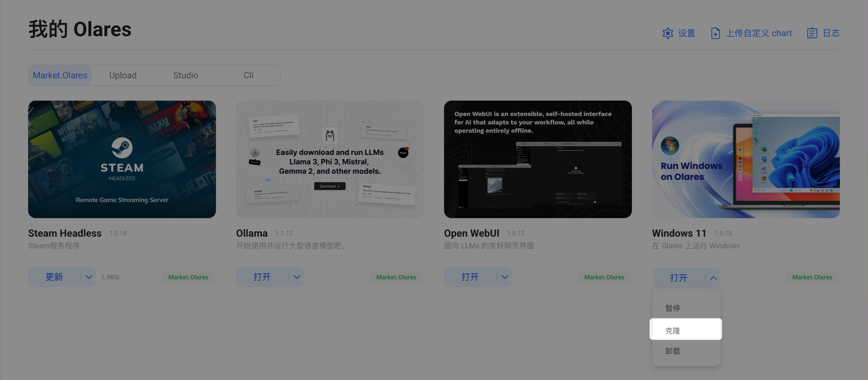Expand the Open WebUI dropdown chevron
Image resolution: width=868 pixels, height=380 pixels.
coord(505,277)
